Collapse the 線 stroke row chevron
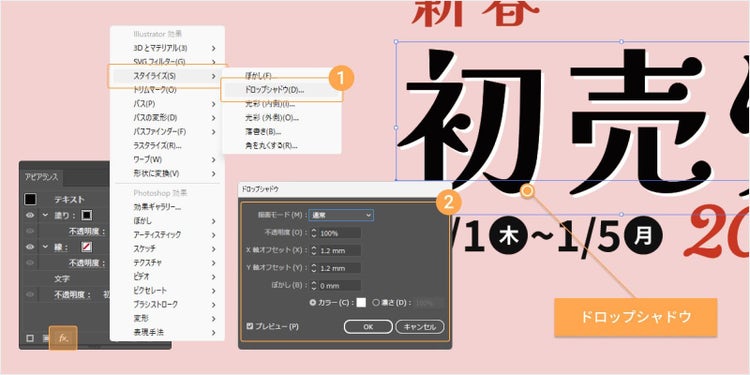Screen dimensions: 750x375 coord(45,247)
